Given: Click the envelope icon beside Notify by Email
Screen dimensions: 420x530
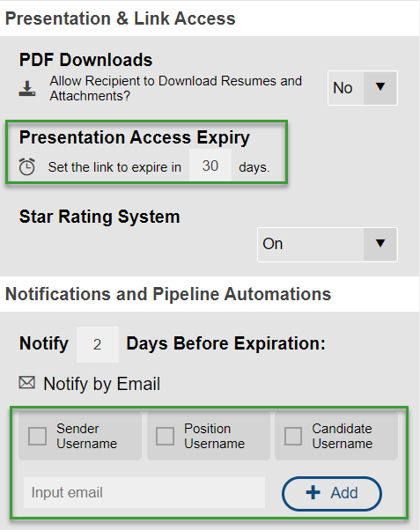Looking at the screenshot, I should (26, 383).
